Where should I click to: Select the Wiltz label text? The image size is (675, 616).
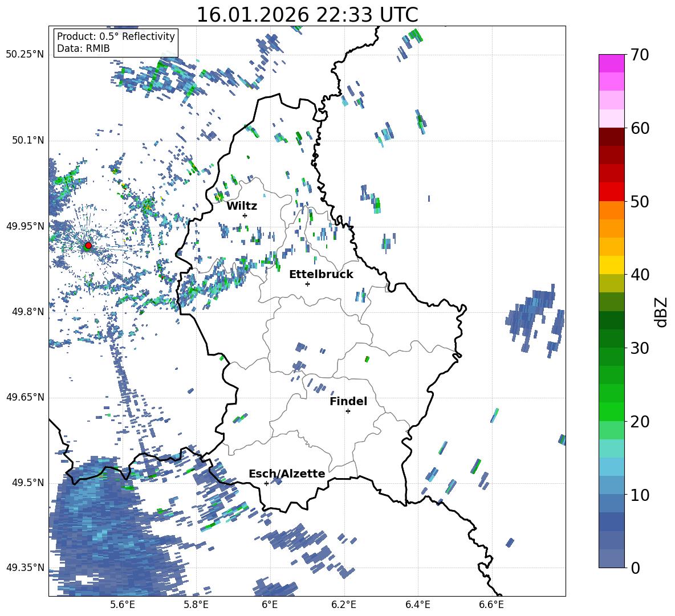tap(242, 206)
